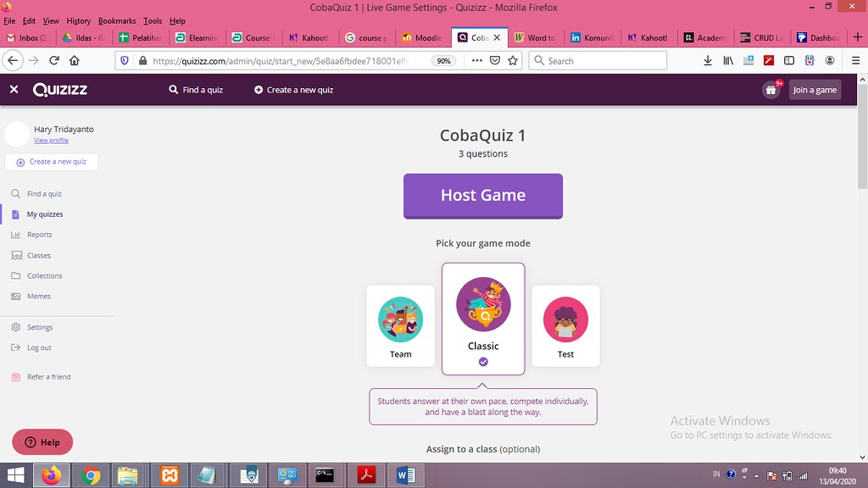Click Create a new quiz in sidebar
Viewport: 868px width, 488px height.
52,162
